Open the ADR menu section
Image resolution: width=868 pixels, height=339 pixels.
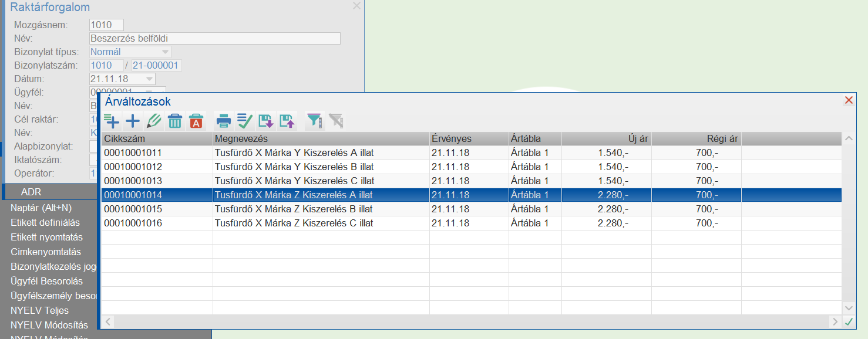[50, 192]
